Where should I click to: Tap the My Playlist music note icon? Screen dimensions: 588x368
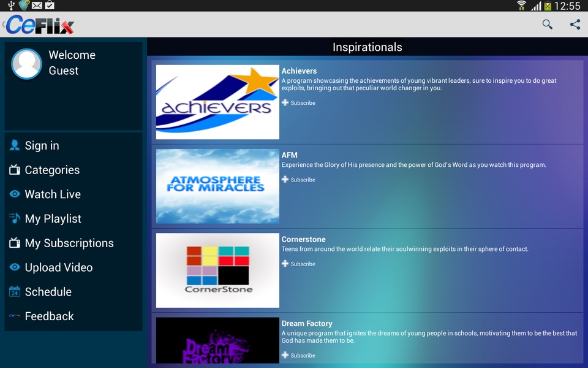(x=15, y=218)
